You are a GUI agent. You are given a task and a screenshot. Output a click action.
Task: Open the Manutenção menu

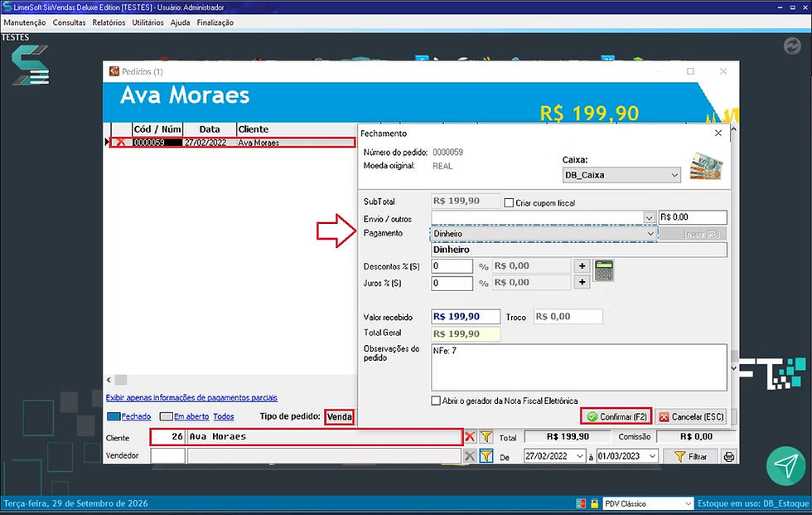click(24, 22)
